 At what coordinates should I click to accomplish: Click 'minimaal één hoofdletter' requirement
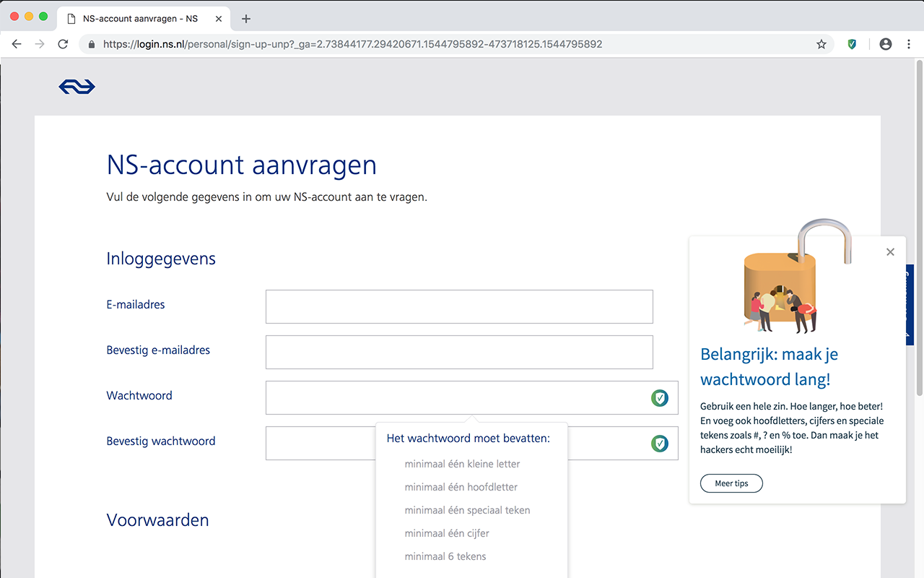(461, 487)
